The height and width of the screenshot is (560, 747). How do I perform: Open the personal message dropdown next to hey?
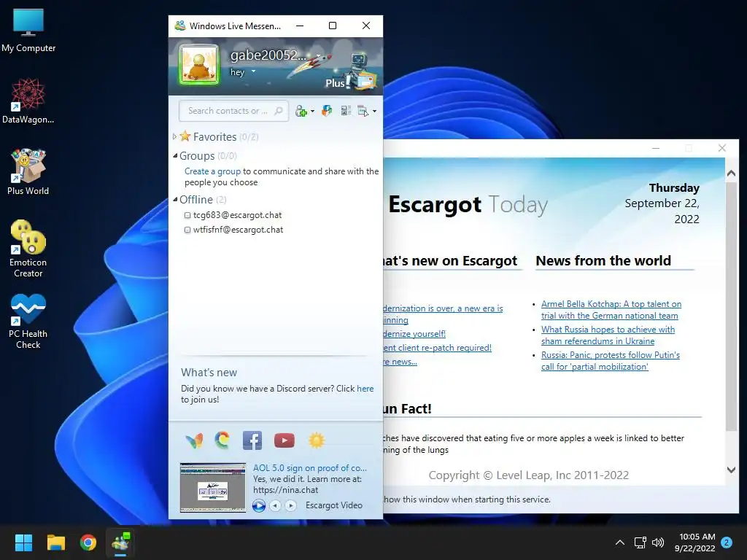[x=253, y=72]
